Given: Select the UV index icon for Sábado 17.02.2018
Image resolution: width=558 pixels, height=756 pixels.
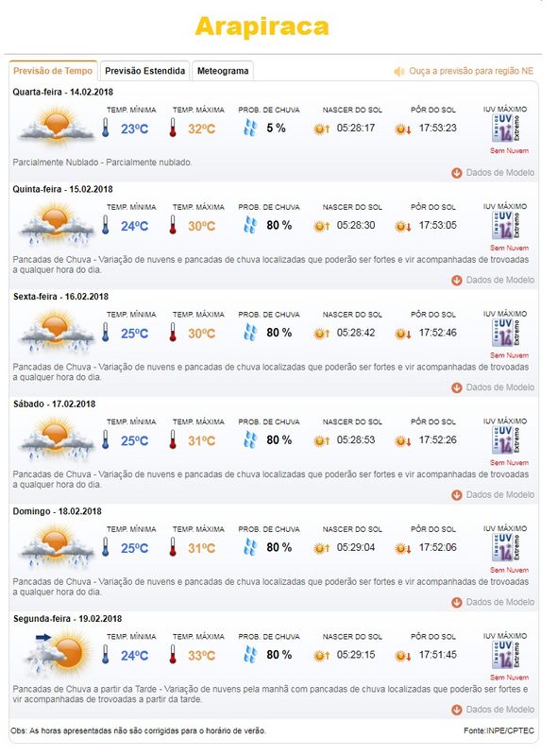Looking at the screenshot, I should tap(505, 439).
